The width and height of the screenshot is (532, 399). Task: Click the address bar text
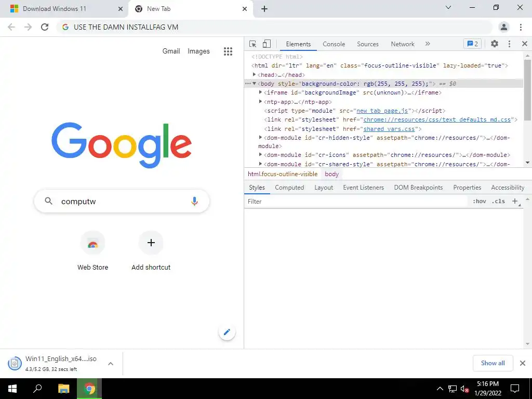click(x=126, y=27)
